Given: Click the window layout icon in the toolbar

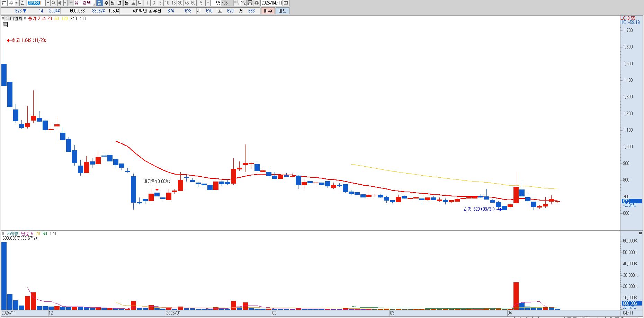Looking at the screenshot, I should click(x=4, y=3).
